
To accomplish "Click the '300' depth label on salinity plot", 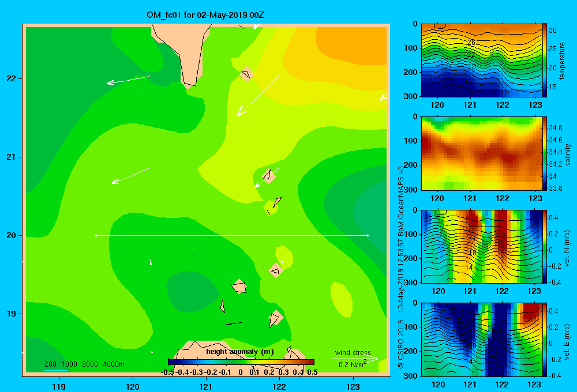I will click(411, 190).
